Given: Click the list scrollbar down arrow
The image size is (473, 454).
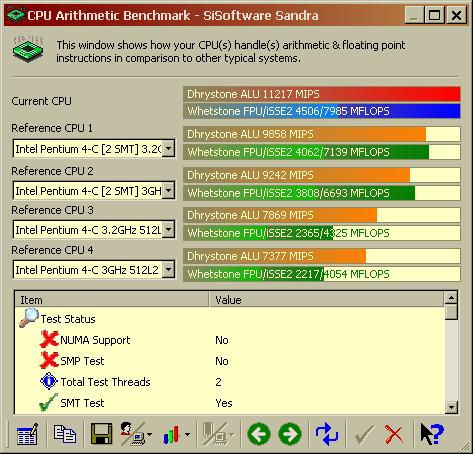Looking at the screenshot, I should [451, 407].
